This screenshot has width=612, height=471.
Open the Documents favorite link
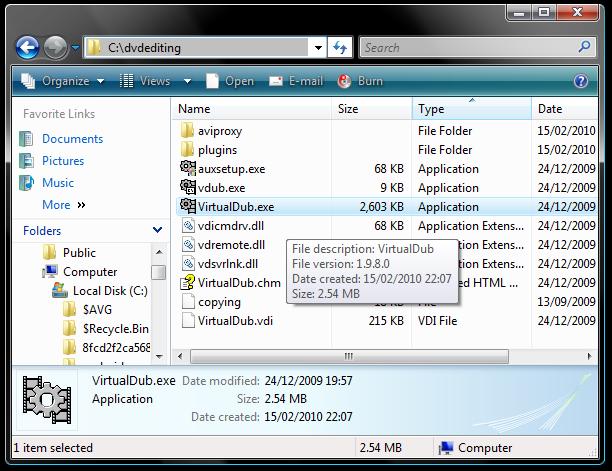point(72,139)
